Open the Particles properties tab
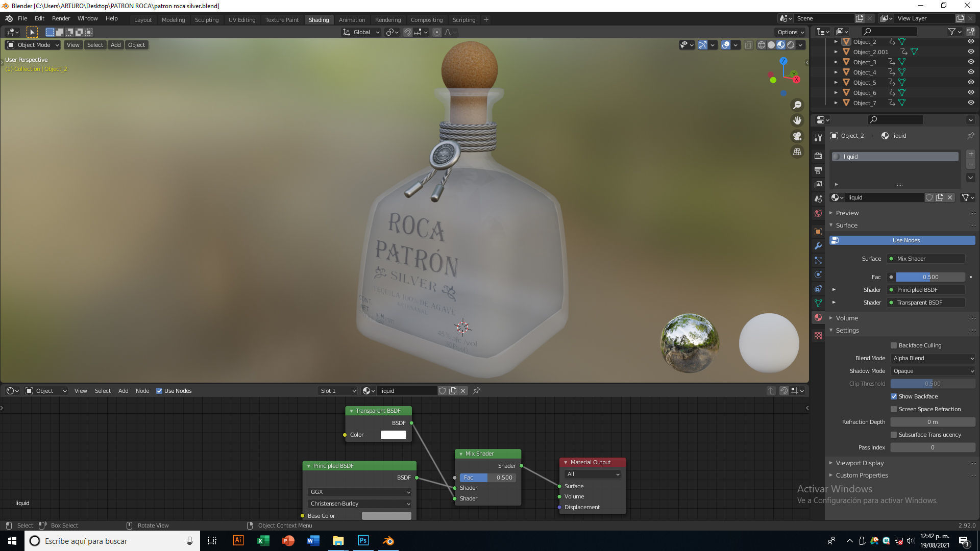This screenshot has width=980, height=551. tap(818, 260)
